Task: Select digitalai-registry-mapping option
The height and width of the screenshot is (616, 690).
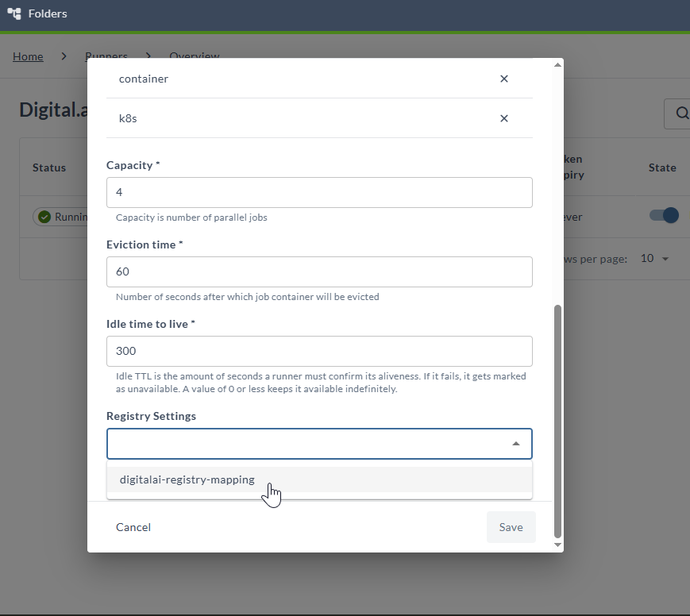Action: (319, 479)
